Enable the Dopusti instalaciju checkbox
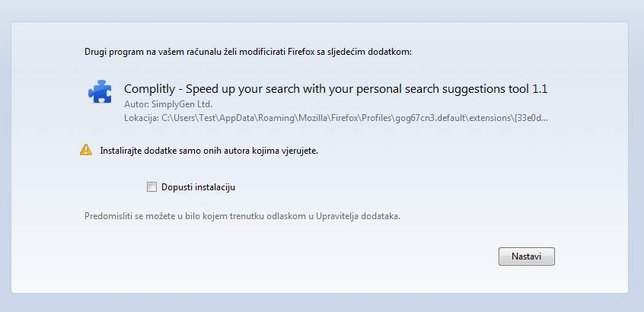 point(151,186)
